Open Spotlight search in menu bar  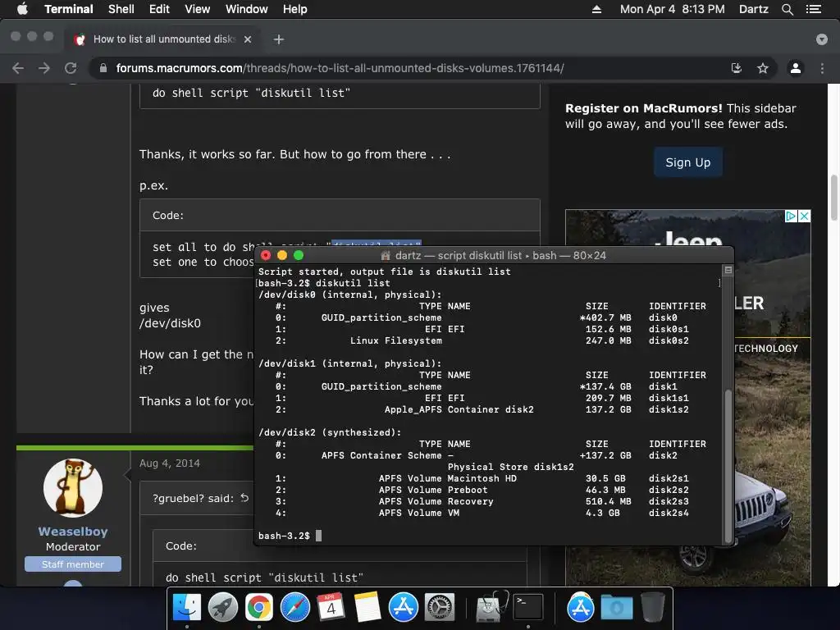787,9
